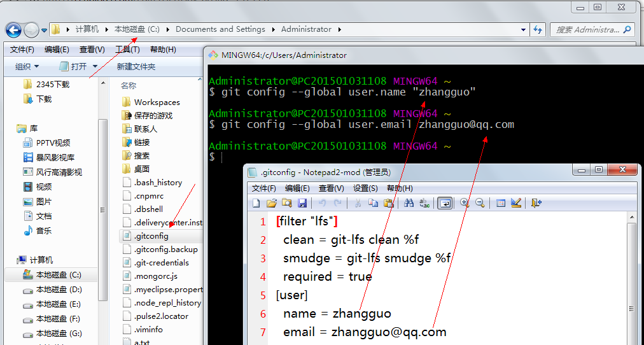Click the Zoom in magnifier icon

[x=465, y=203]
